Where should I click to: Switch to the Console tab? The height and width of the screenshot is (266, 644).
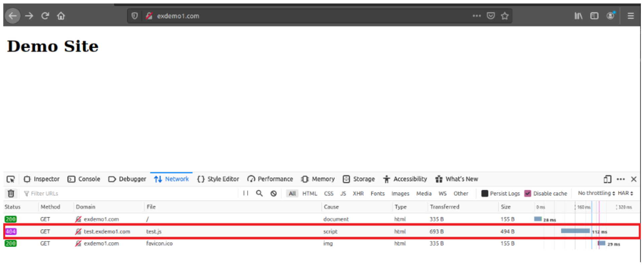(84, 179)
